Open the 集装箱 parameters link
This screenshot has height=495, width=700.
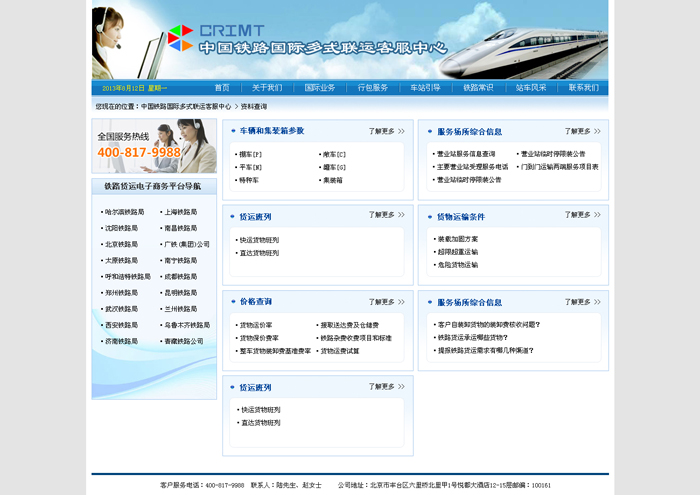[x=334, y=180]
